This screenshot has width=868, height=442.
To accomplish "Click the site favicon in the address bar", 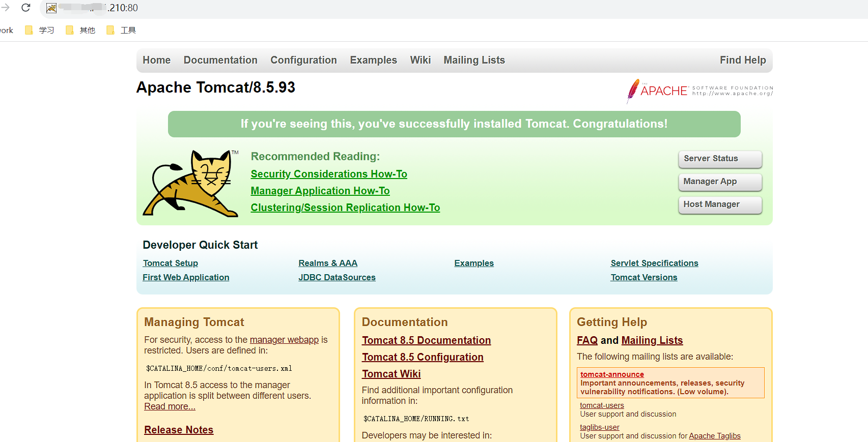I will pos(51,8).
